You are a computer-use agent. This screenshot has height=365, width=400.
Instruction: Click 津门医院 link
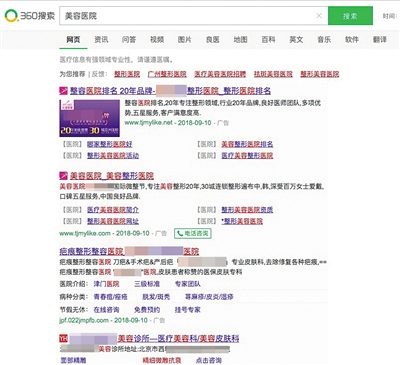pos(106,284)
